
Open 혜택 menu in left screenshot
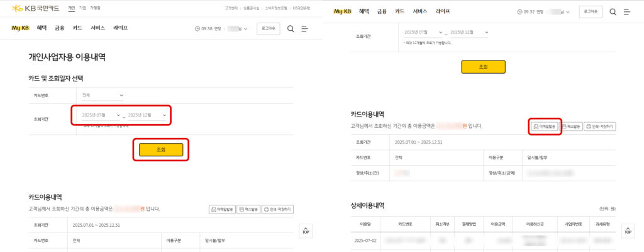coord(42,28)
